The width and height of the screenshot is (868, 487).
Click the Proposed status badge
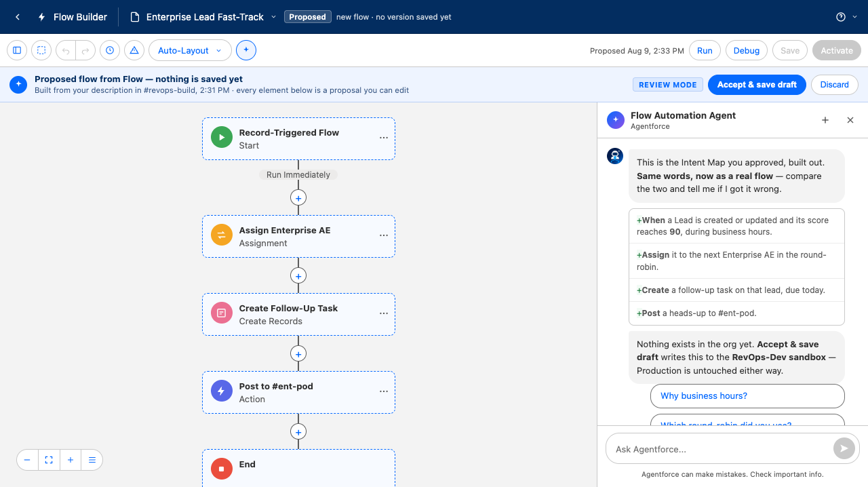(x=307, y=17)
